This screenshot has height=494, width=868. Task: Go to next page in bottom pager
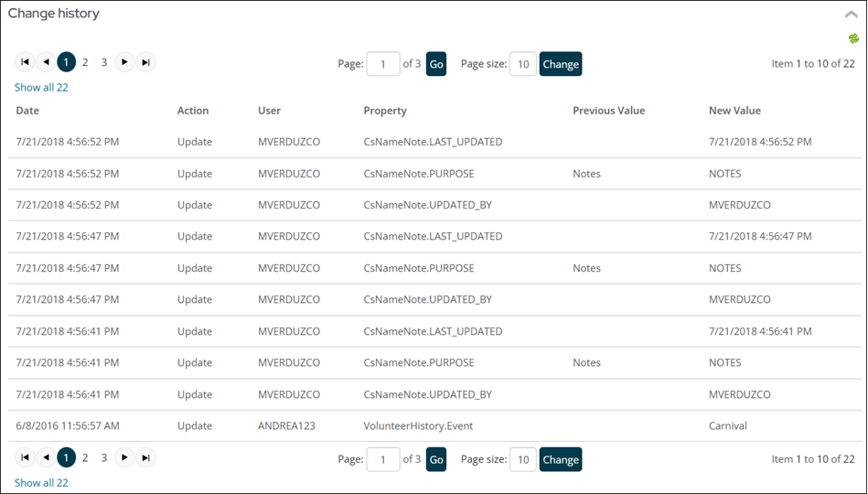point(124,457)
